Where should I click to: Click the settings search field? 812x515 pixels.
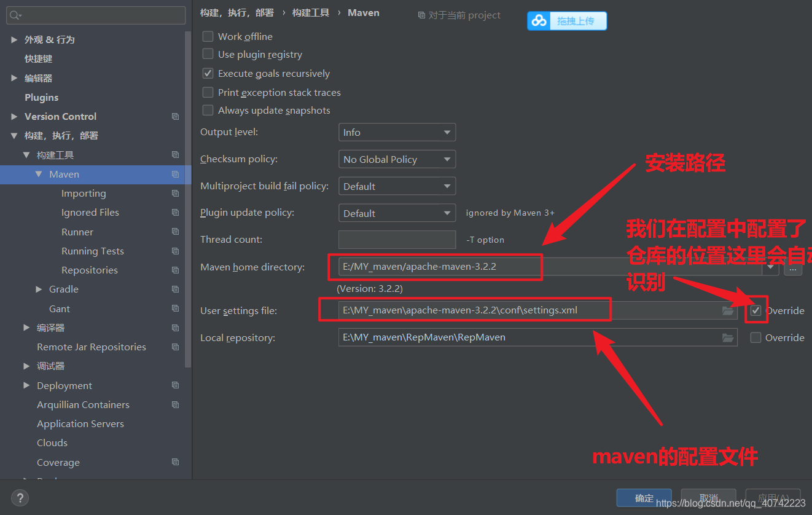click(x=96, y=15)
